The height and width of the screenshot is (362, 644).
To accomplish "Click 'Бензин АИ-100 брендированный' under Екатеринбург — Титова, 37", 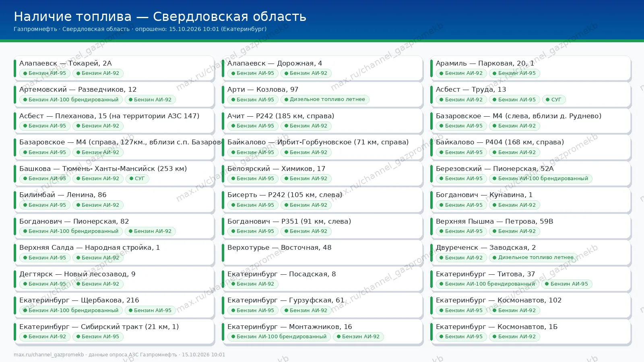I will (487, 284).
